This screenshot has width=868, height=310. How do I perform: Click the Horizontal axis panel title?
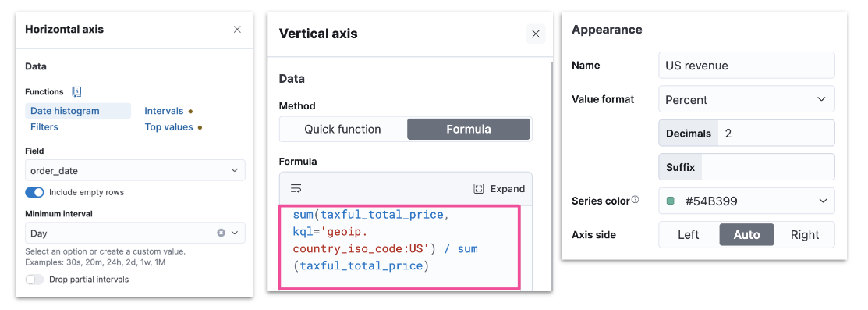click(64, 29)
